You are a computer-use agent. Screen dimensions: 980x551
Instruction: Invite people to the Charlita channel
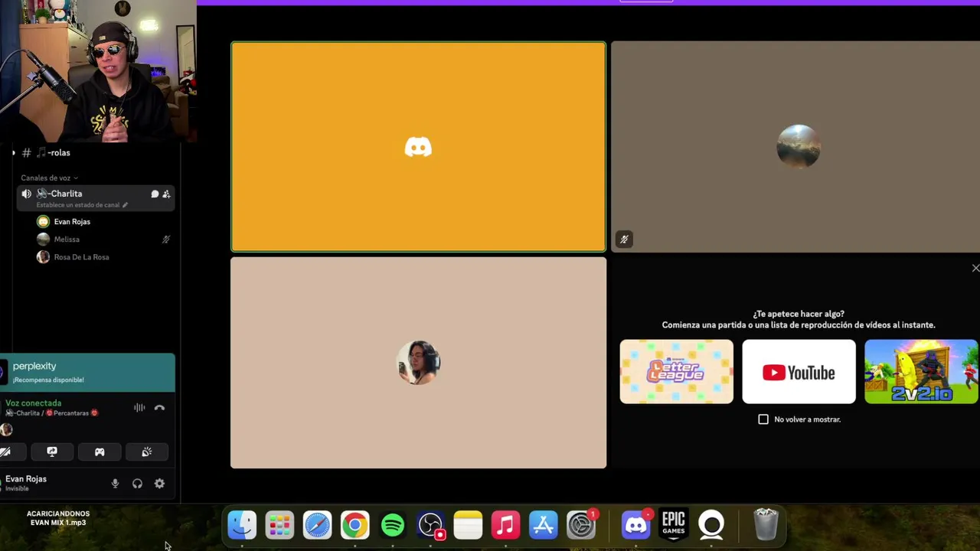click(166, 194)
